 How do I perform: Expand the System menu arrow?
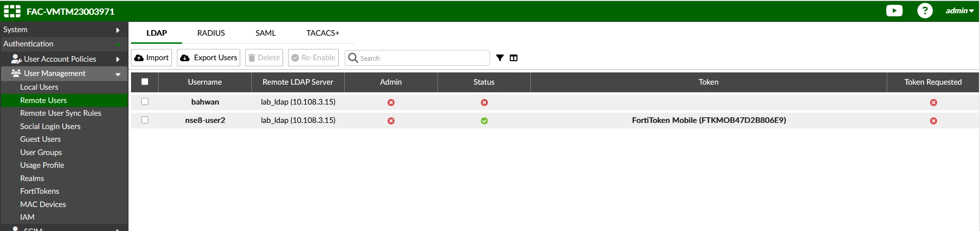pyautogui.click(x=118, y=30)
